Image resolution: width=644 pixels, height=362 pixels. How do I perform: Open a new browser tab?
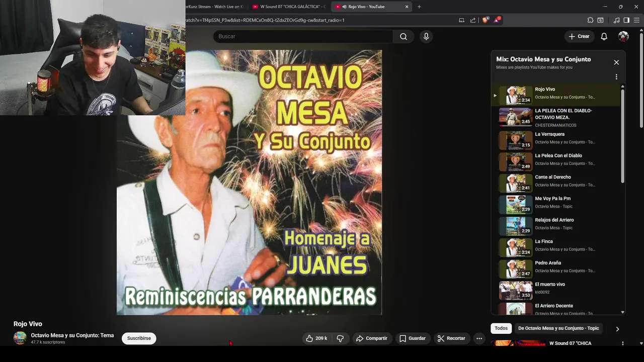419,7
